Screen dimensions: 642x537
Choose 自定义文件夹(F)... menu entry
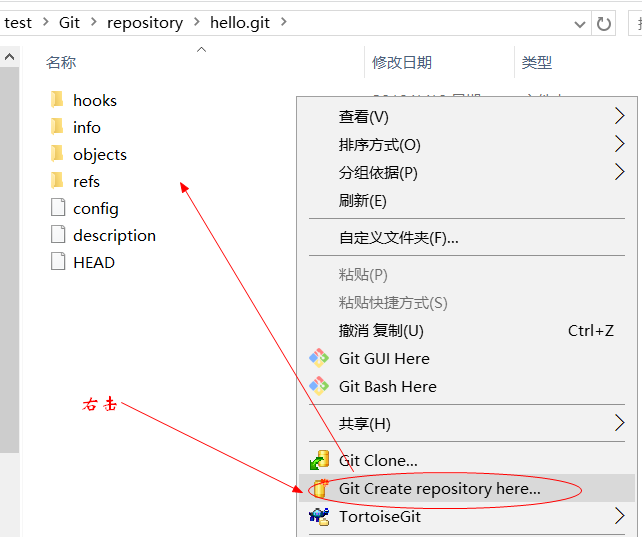coord(467,237)
